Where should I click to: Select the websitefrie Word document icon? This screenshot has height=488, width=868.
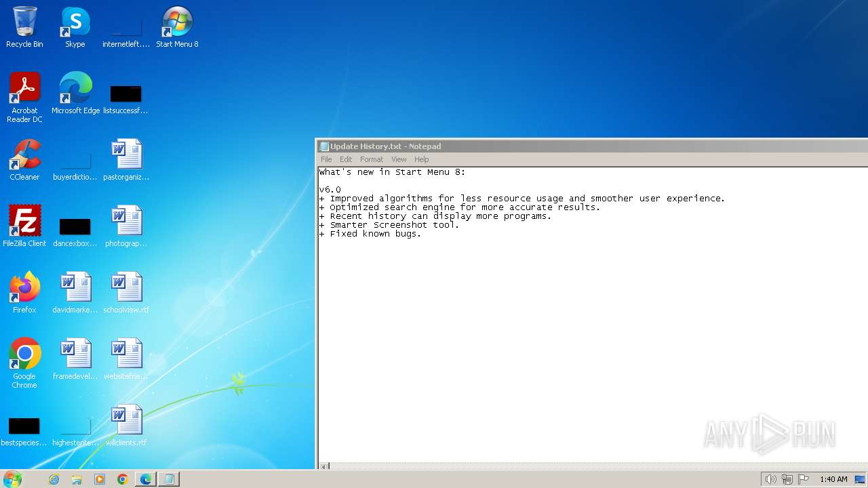tap(126, 359)
